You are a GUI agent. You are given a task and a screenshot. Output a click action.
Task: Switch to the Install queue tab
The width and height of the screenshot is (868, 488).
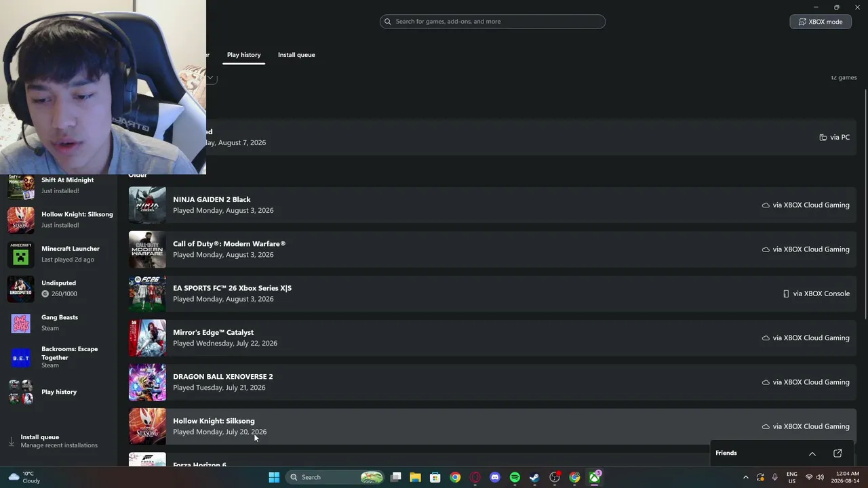(x=296, y=55)
